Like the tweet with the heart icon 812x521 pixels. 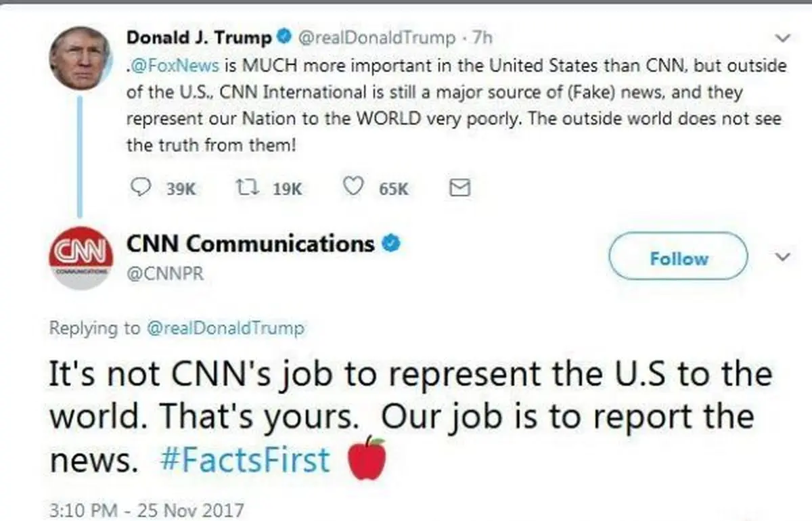click(x=353, y=187)
